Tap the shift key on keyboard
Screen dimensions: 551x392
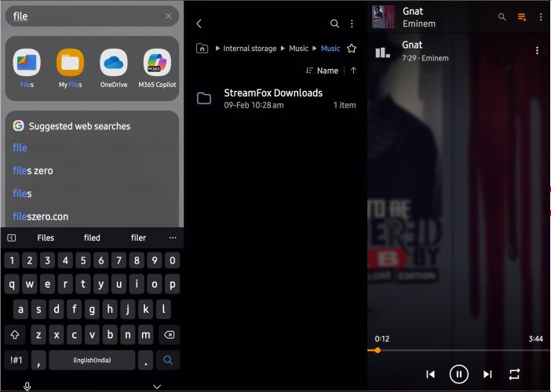coord(15,335)
